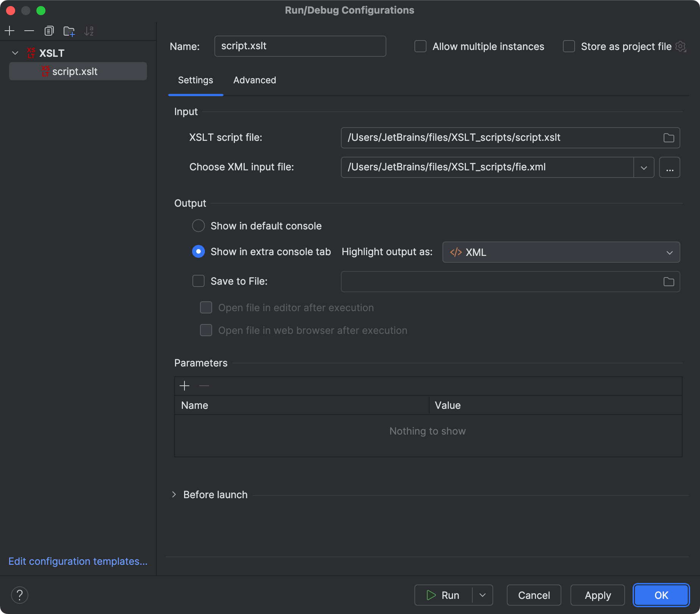Enable Allow multiple instances
The image size is (700, 614).
[420, 46]
